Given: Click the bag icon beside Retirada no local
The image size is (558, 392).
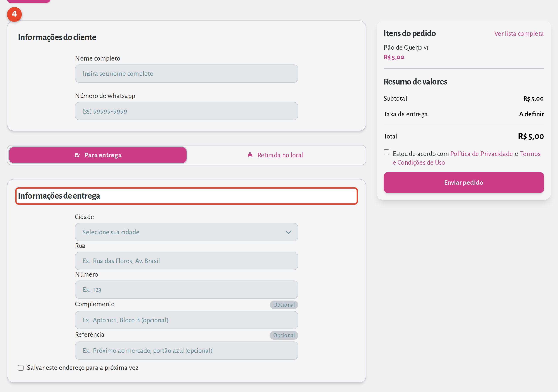Looking at the screenshot, I should coord(250,155).
